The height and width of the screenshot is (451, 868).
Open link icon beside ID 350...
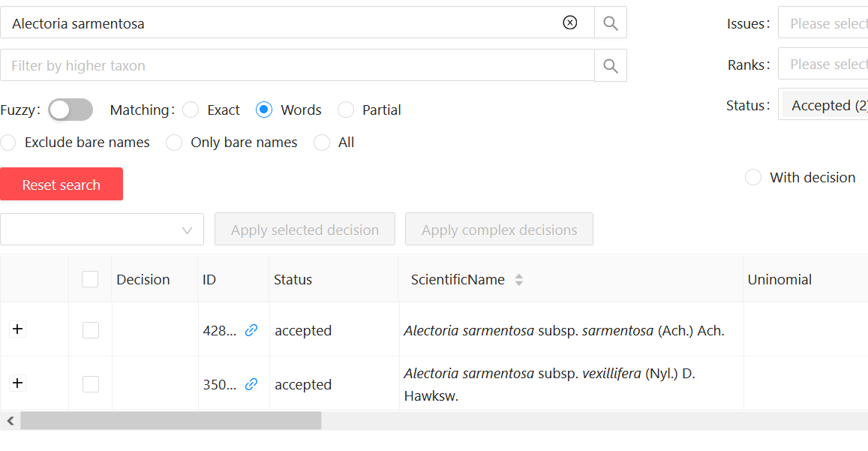pos(251,383)
